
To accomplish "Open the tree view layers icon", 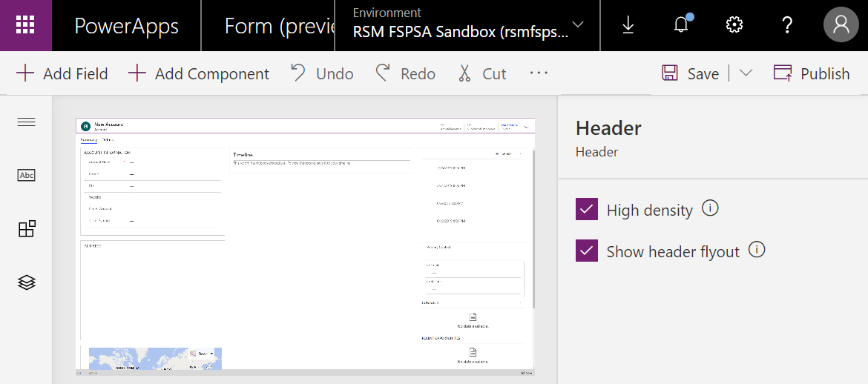I will point(27,282).
